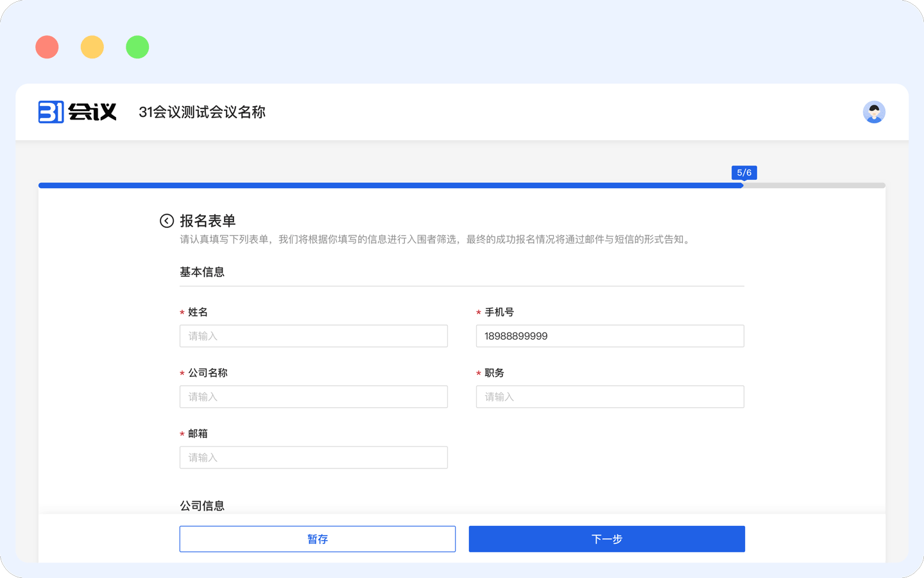This screenshot has width=924, height=578.
Task: Click the 31会议测试会议名称 title
Action: 202,112
